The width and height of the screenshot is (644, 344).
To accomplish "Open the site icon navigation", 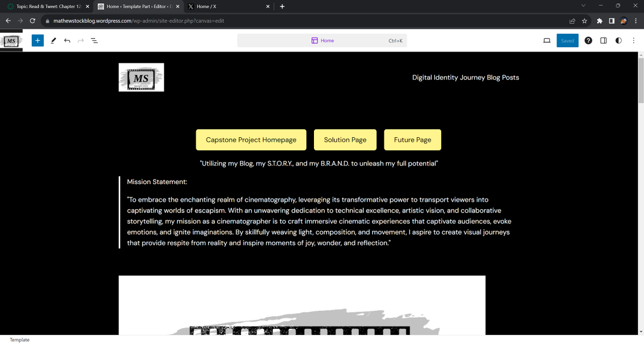I will [x=11, y=41].
